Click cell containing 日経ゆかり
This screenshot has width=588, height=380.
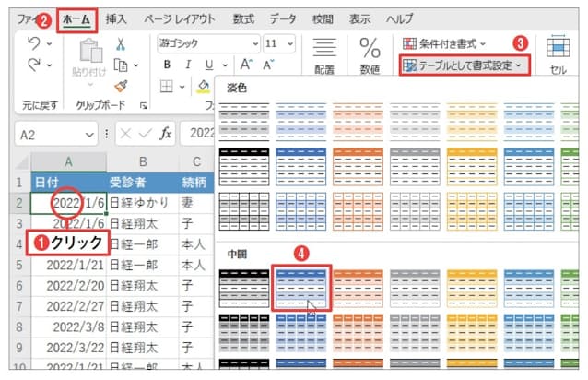pos(143,203)
